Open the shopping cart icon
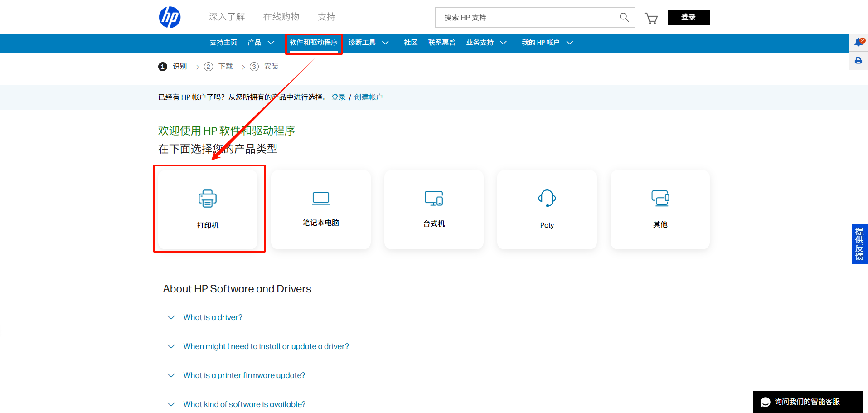Viewport: 868px width, 413px height. [x=651, y=18]
